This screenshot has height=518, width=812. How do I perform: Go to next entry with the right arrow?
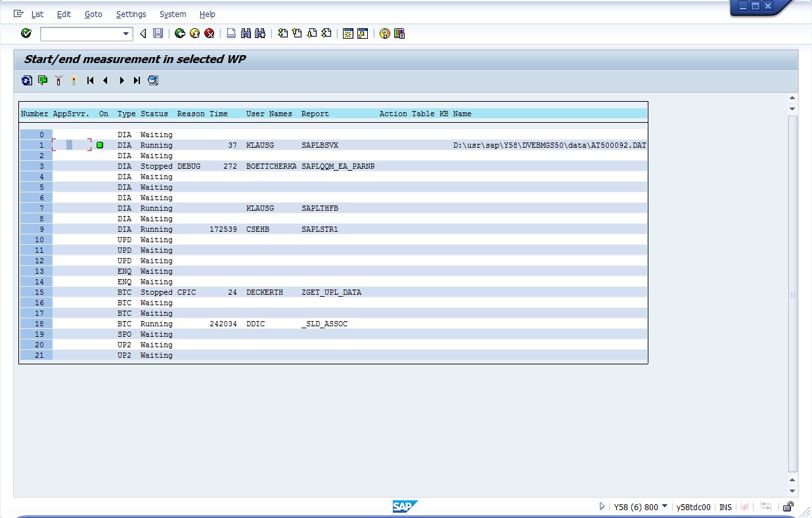coord(122,81)
